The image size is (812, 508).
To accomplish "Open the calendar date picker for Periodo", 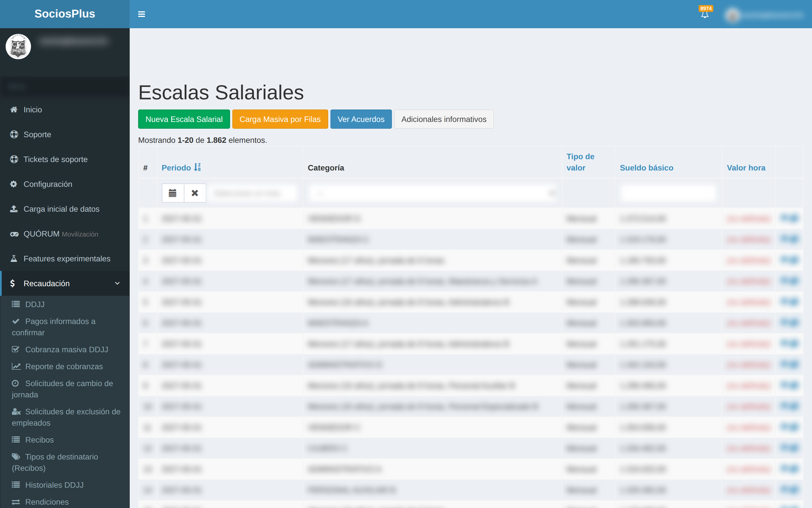I will (173, 193).
